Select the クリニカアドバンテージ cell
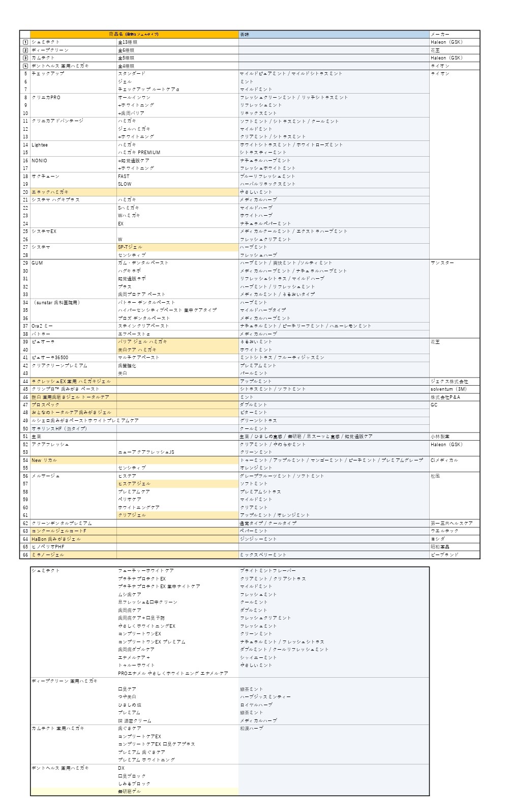The image size is (510, 812). click(x=73, y=121)
